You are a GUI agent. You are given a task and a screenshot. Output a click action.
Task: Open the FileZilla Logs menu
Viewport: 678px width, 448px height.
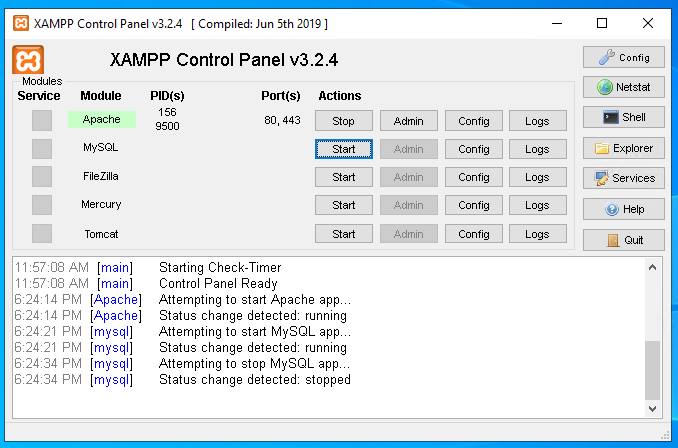537,177
